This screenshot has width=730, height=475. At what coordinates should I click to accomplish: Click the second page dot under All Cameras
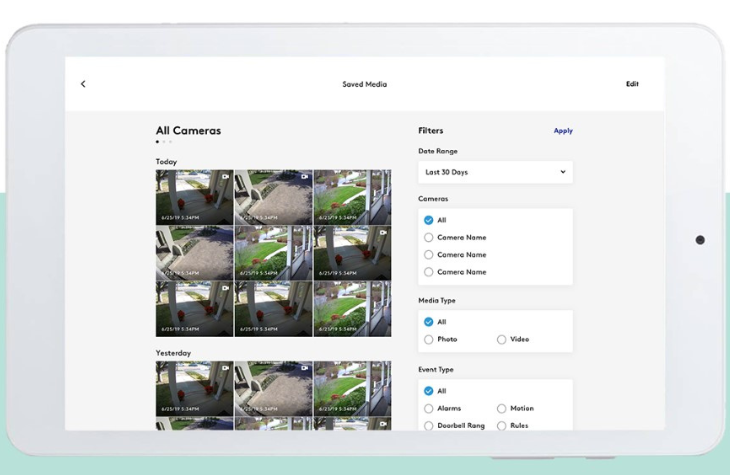(x=164, y=142)
